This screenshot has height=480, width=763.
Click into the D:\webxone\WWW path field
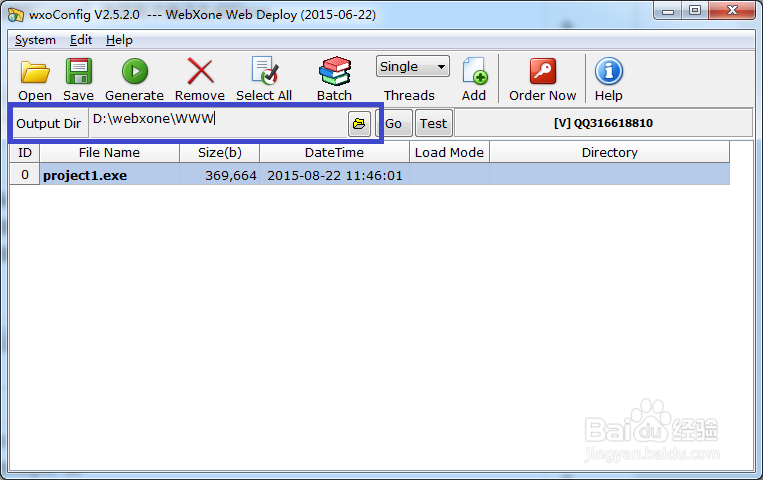(x=218, y=123)
